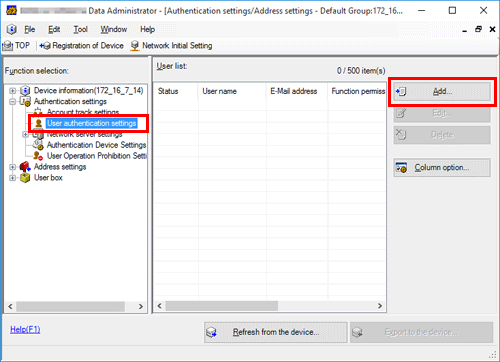Open the application icon menu beside File
The image size is (500, 362).
[11, 29]
